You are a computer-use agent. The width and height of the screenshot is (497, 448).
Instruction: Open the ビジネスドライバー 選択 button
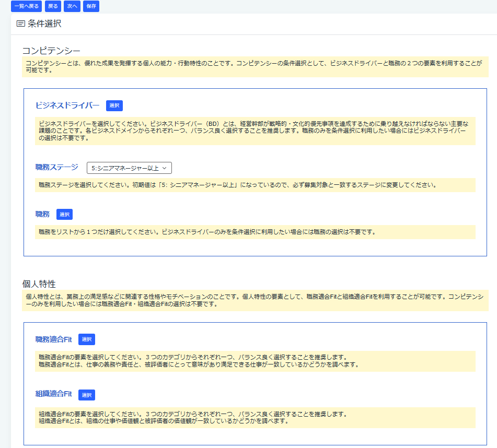[x=114, y=105]
